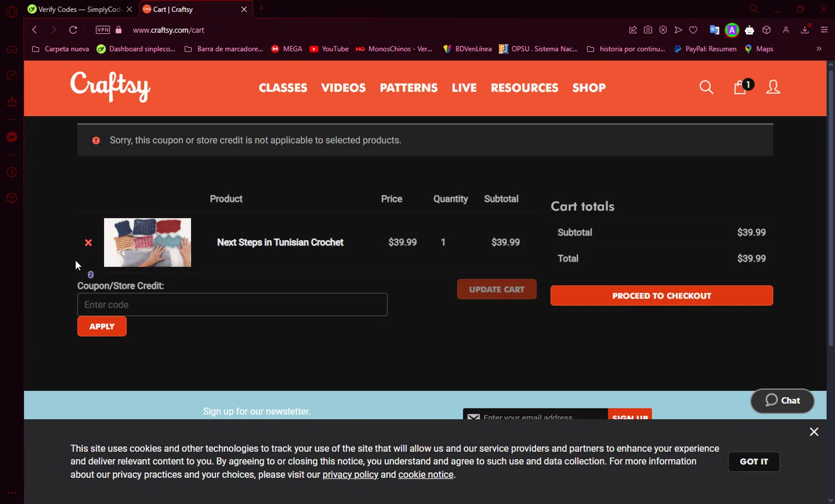835x504 pixels.
Task: Open the GX Corner gamepad sidebar icon
Action: pyautogui.click(x=12, y=50)
